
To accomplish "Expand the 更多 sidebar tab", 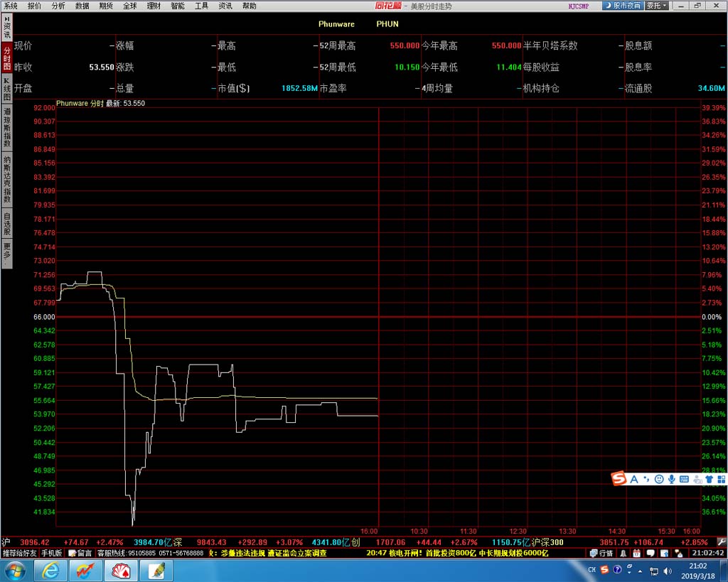I will pos(7,254).
